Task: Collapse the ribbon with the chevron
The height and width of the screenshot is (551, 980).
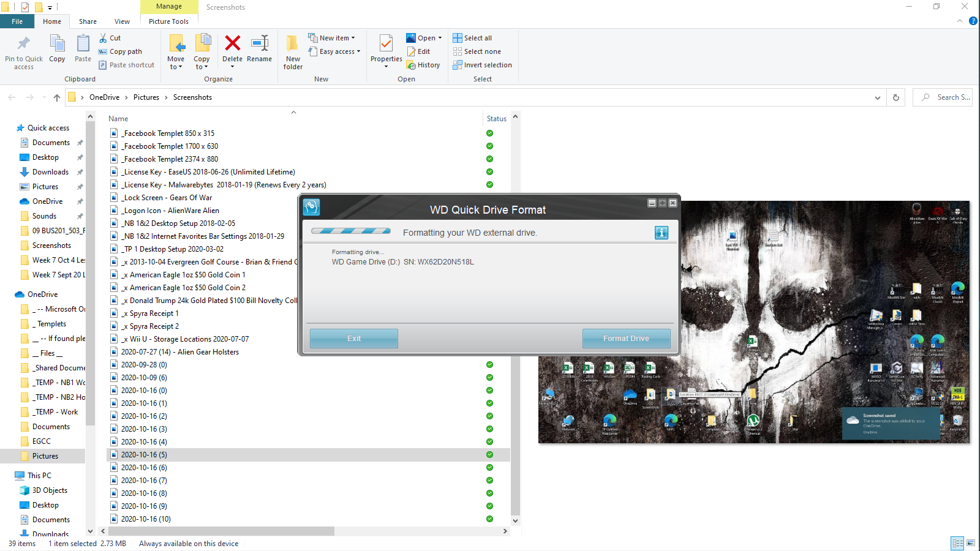Action: (x=960, y=21)
